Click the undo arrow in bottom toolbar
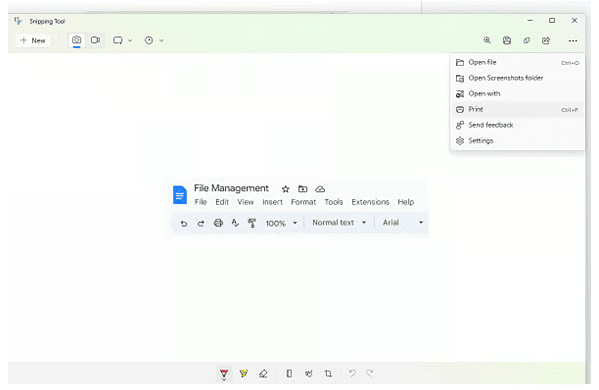The height and width of the screenshot is (390, 599). tap(352, 373)
